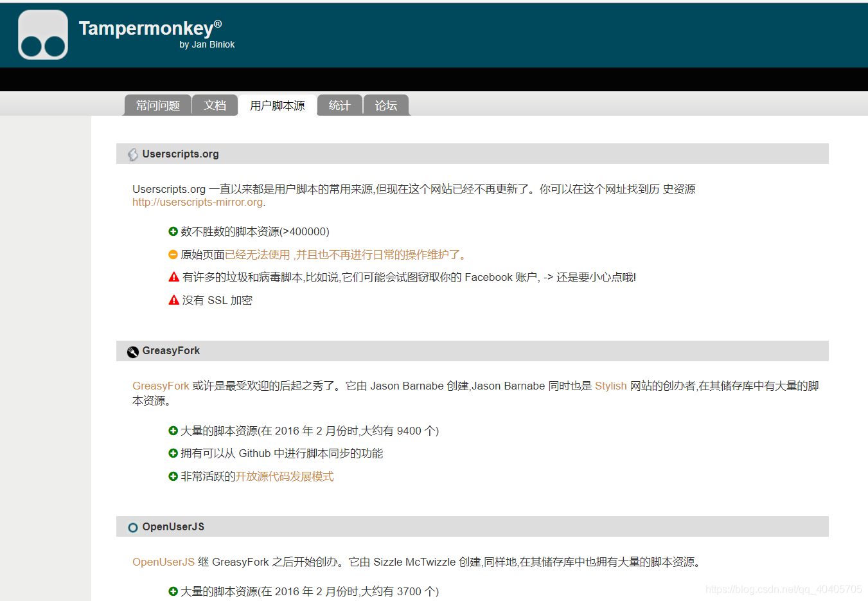Click text 拥有可以从 Github 中进行脚本同步的功能
Image resolution: width=868 pixels, height=601 pixels.
point(282,454)
